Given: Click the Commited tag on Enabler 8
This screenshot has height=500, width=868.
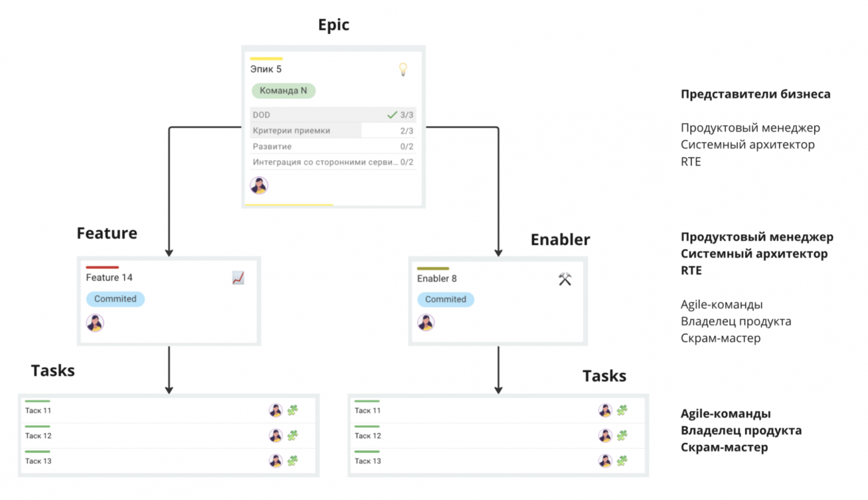Looking at the screenshot, I should point(446,299).
